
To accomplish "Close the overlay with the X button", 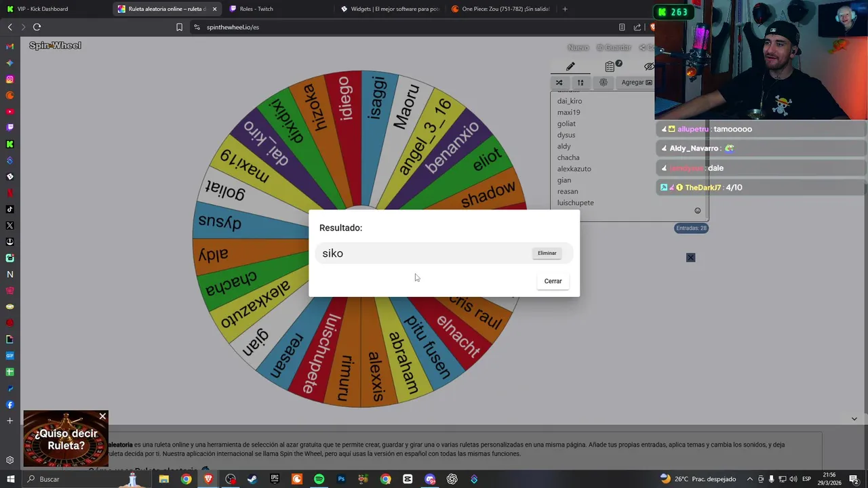I will 690,258.
